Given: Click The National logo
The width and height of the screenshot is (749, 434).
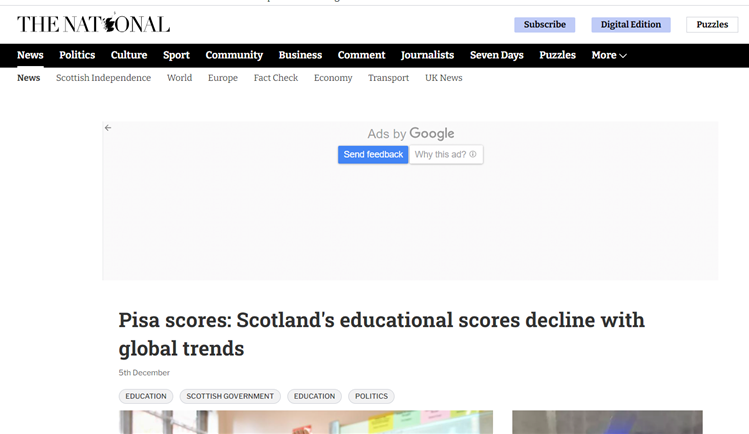Looking at the screenshot, I should coord(93,24).
